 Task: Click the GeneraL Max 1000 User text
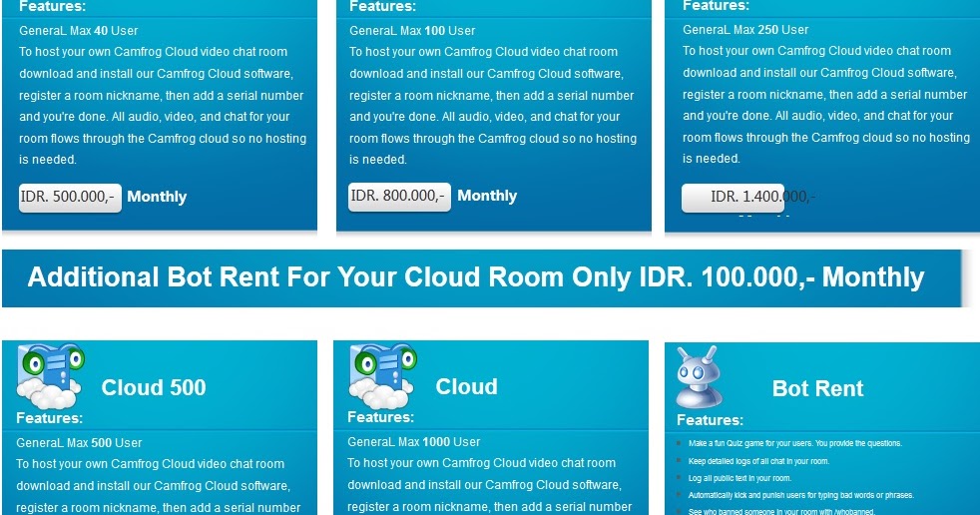pos(414,441)
